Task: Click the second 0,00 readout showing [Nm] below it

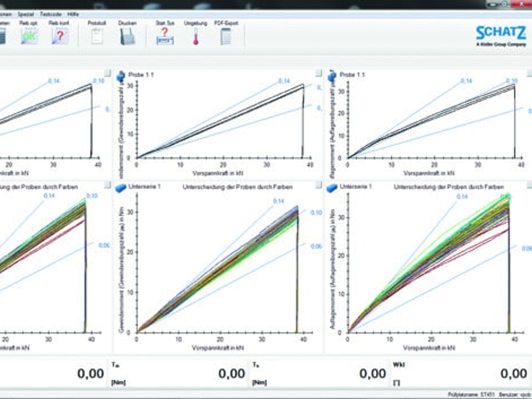Action: [232, 374]
